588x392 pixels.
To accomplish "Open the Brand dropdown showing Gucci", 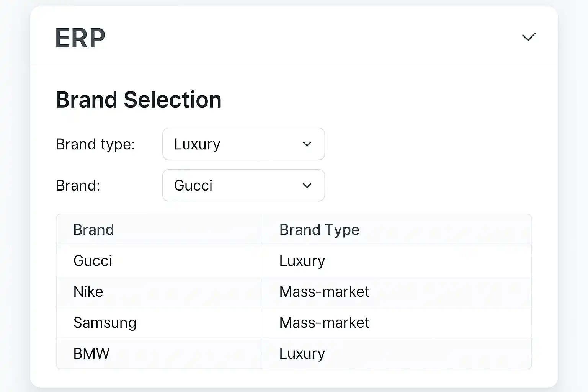I will pos(243,185).
